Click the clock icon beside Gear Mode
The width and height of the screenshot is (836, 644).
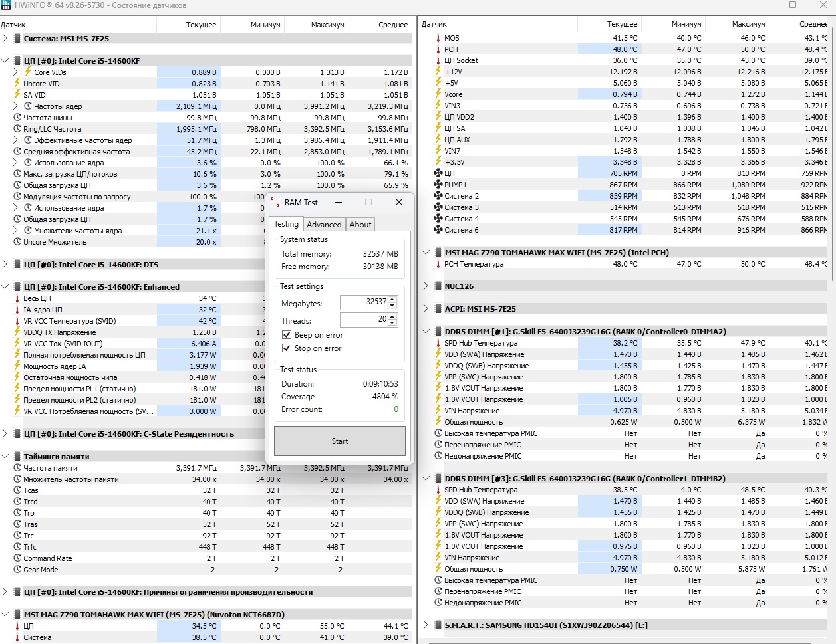17,570
